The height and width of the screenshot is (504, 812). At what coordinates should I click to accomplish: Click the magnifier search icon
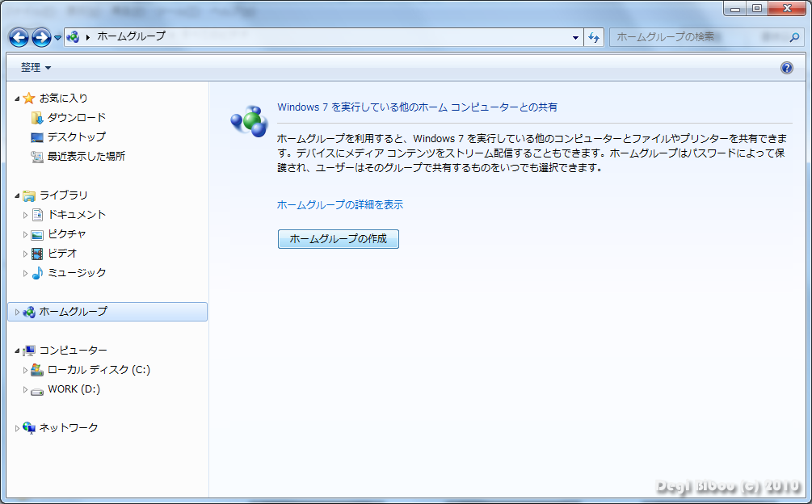coord(794,37)
